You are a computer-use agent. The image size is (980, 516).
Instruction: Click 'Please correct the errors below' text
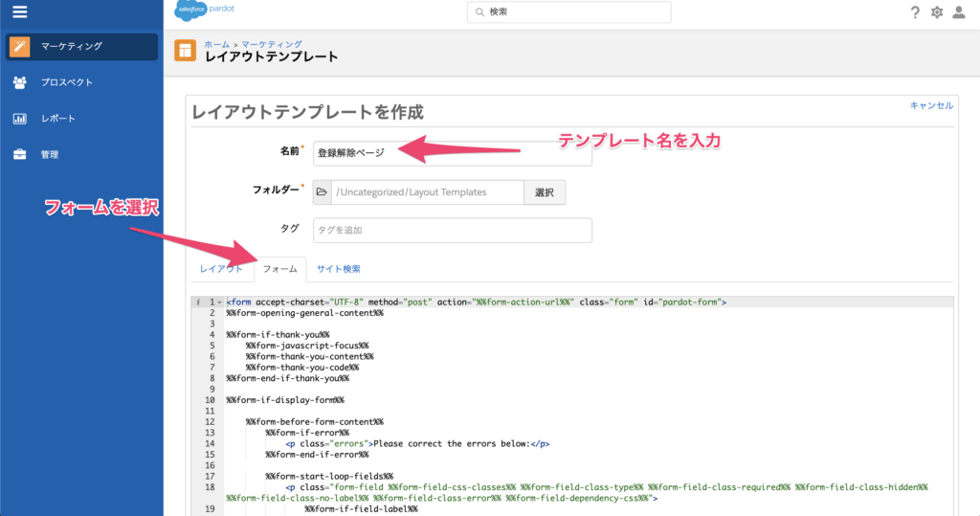point(452,443)
